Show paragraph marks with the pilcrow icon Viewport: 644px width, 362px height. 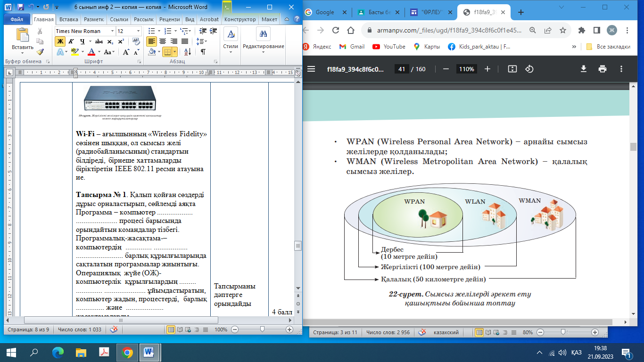pos(203,52)
